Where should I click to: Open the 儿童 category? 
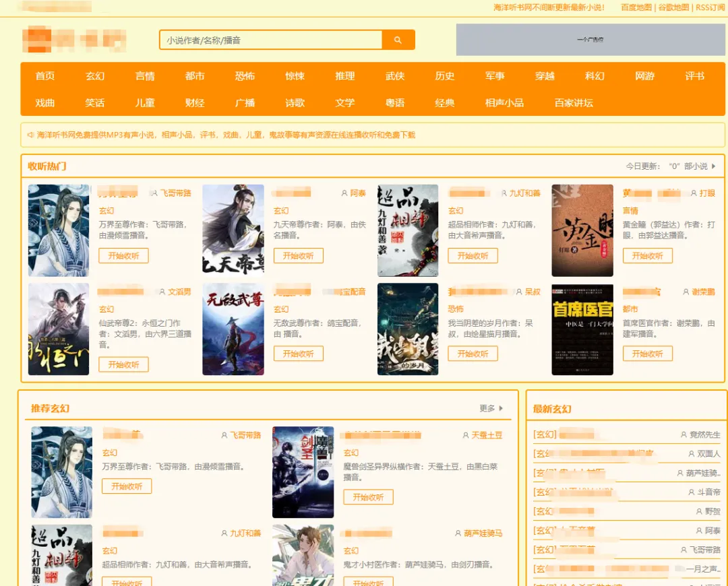pyautogui.click(x=145, y=103)
